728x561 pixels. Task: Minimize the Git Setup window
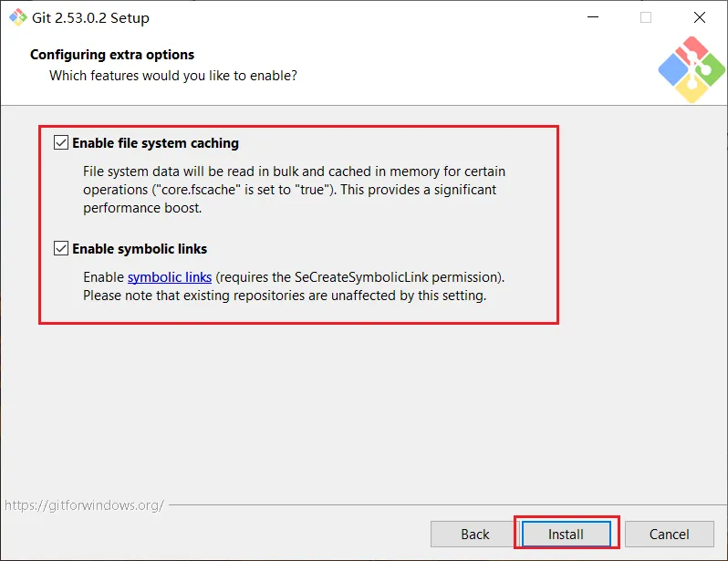(593, 17)
